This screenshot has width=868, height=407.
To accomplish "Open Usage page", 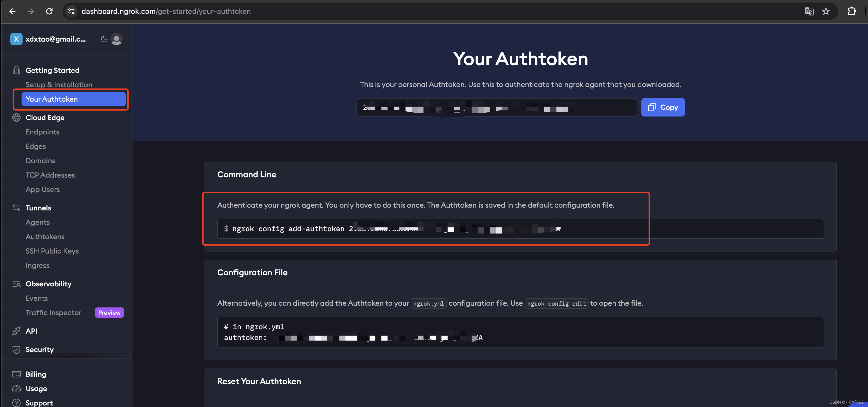I will 36,389.
